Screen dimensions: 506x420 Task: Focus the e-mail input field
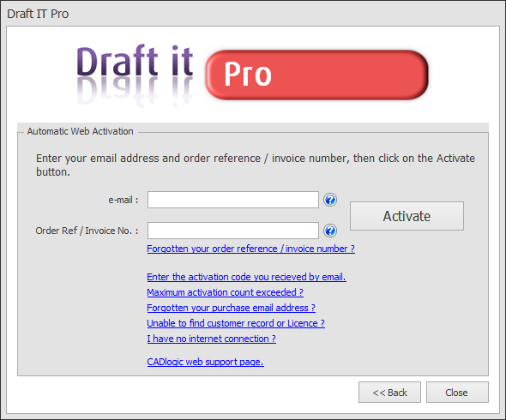pyautogui.click(x=233, y=200)
